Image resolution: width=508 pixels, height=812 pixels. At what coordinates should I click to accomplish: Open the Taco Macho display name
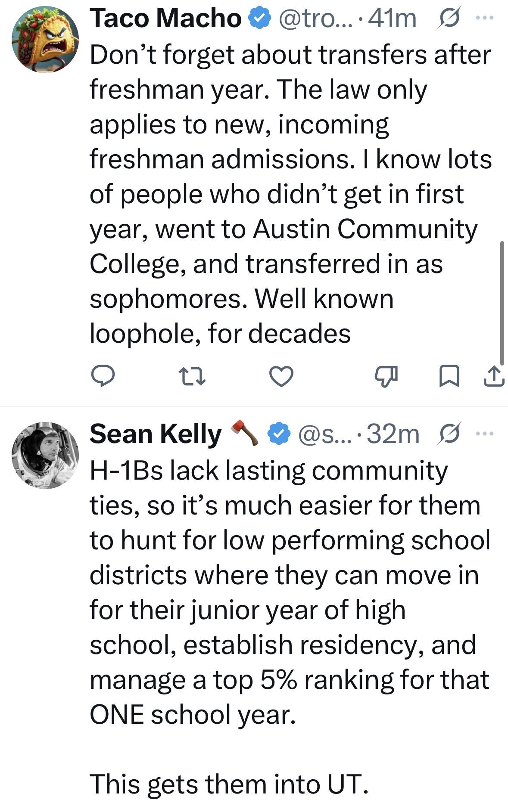tap(165, 19)
